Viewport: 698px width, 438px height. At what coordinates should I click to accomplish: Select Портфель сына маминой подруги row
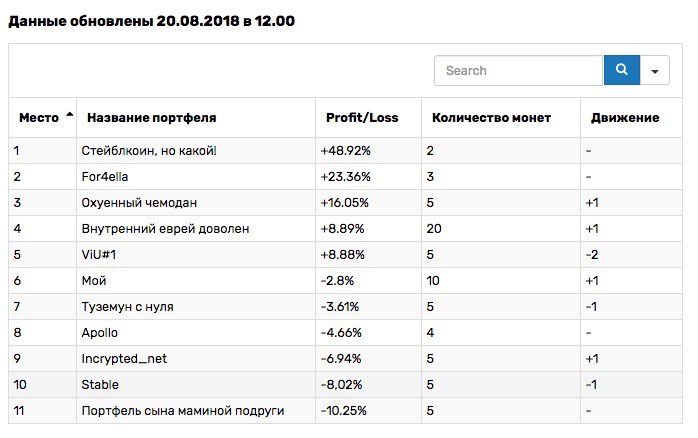click(x=345, y=410)
